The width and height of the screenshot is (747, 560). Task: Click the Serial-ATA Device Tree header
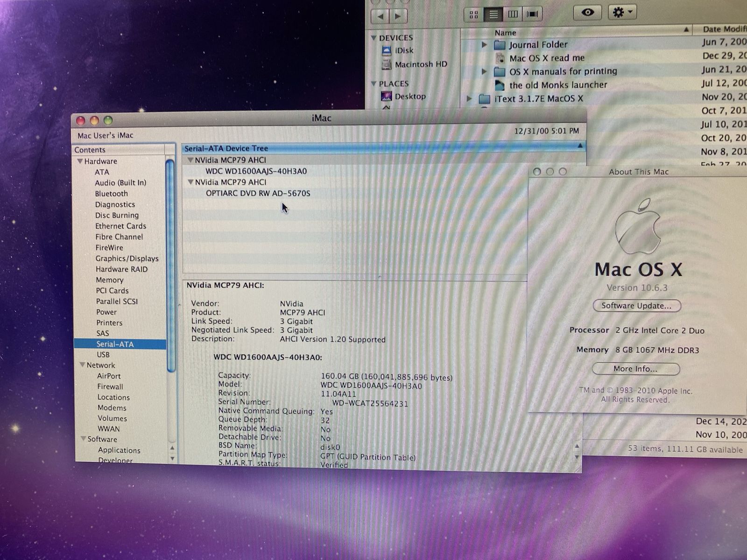coord(383,148)
